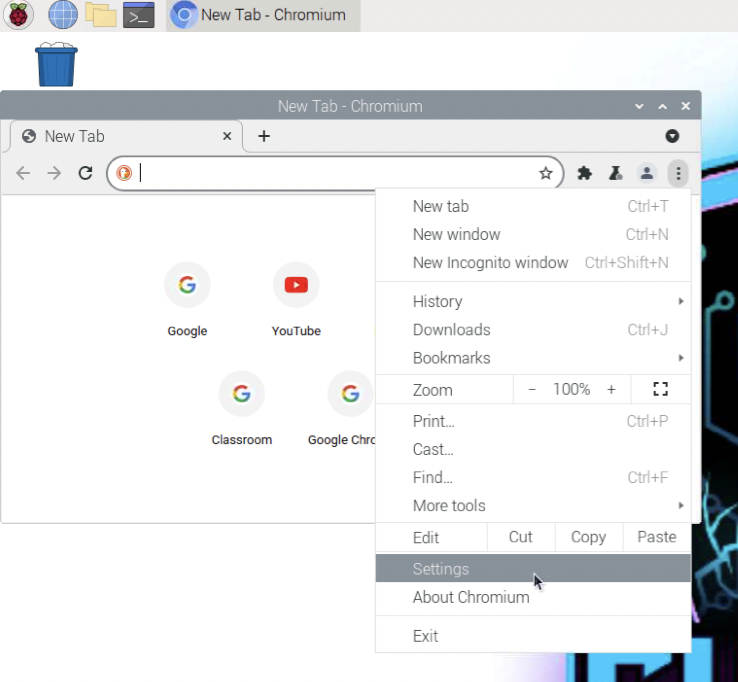
Task: Click the 100% zoom level value
Action: (x=571, y=389)
